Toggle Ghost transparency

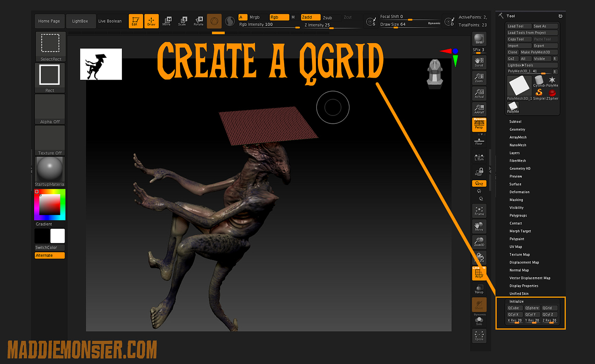(x=479, y=305)
